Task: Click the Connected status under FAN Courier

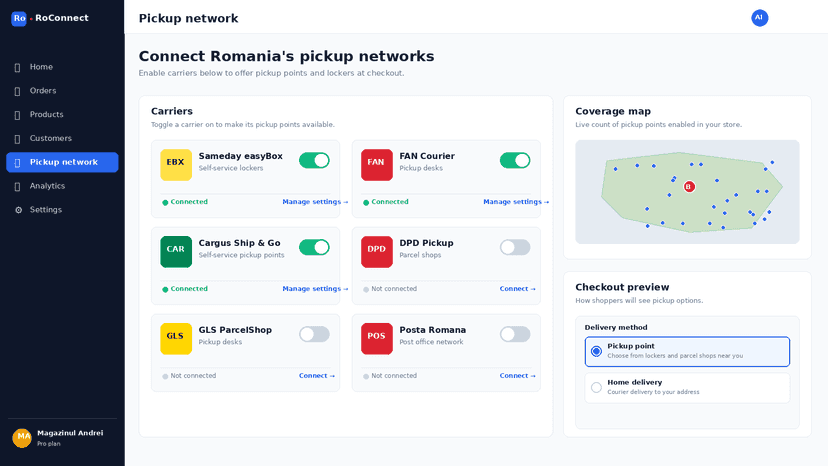Action: [x=385, y=202]
